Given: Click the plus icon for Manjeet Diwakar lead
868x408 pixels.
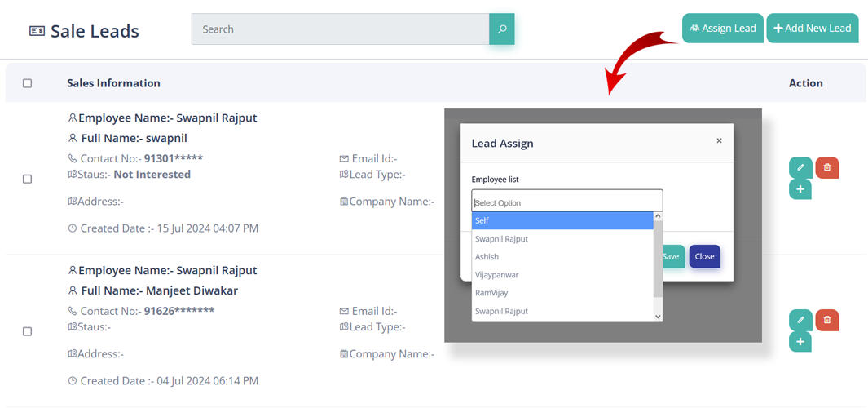Looking at the screenshot, I should pyautogui.click(x=800, y=342).
